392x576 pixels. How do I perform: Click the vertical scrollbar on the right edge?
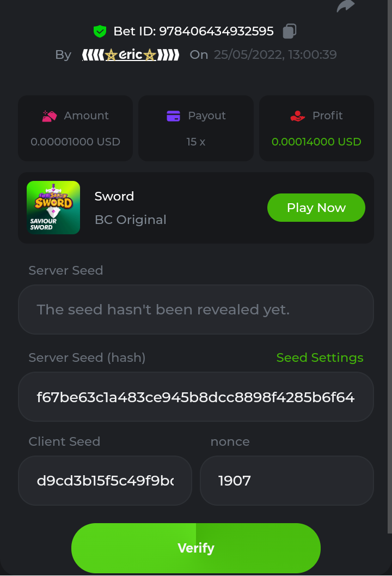click(x=389, y=272)
